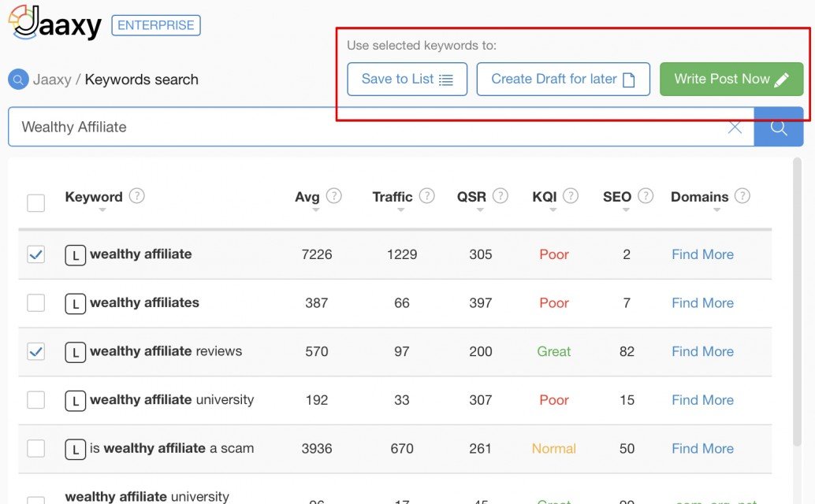Sort by Domains column arrow
The width and height of the screenshot is (815, 504).
click(716, 210)
